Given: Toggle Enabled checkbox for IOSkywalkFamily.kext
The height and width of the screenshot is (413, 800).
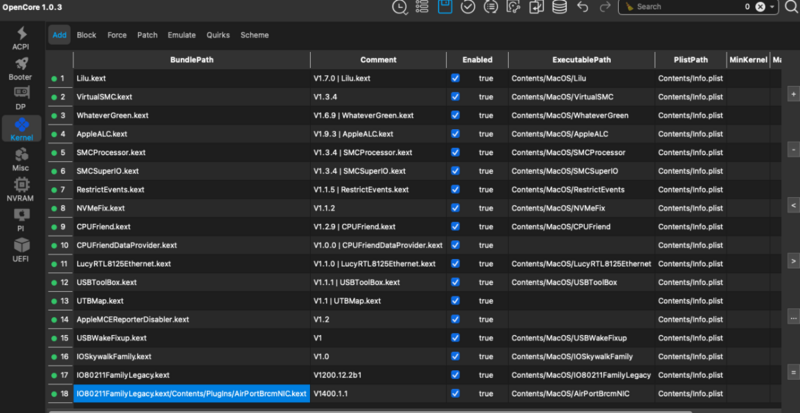Looking at the screenshot, I should pos(455,356).
